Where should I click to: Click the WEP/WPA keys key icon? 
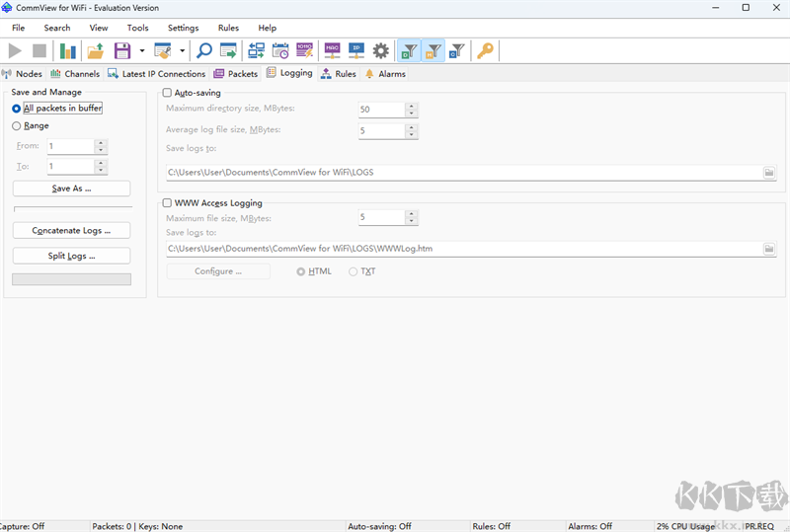[485, 51]
